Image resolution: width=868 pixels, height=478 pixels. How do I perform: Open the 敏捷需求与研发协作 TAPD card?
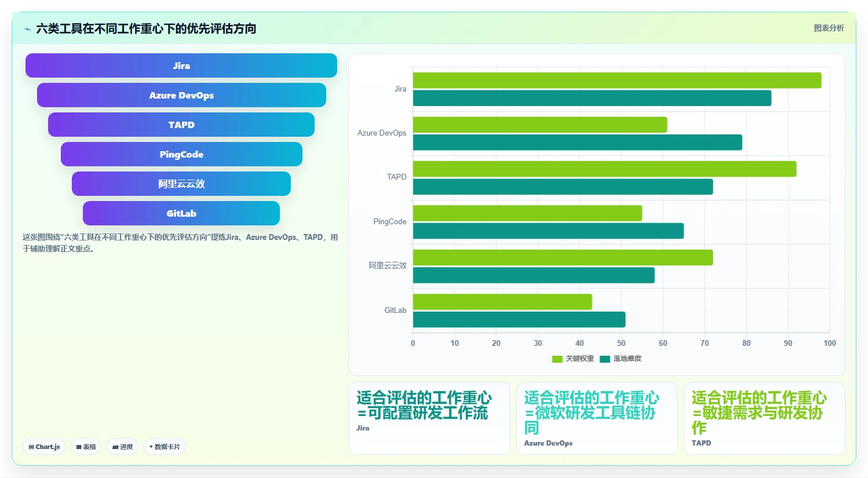pyautogui.click(x=764, y=418)
